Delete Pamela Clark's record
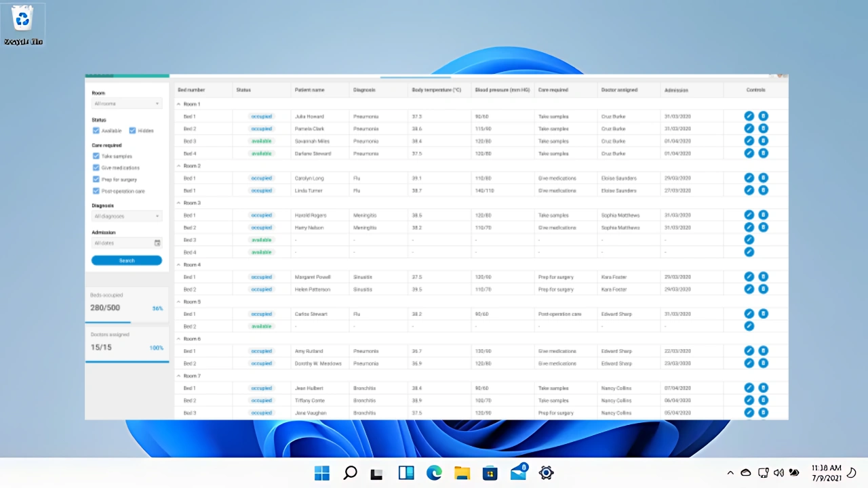The height and width of the screenshot is (488, 868). tap(763, 129)
